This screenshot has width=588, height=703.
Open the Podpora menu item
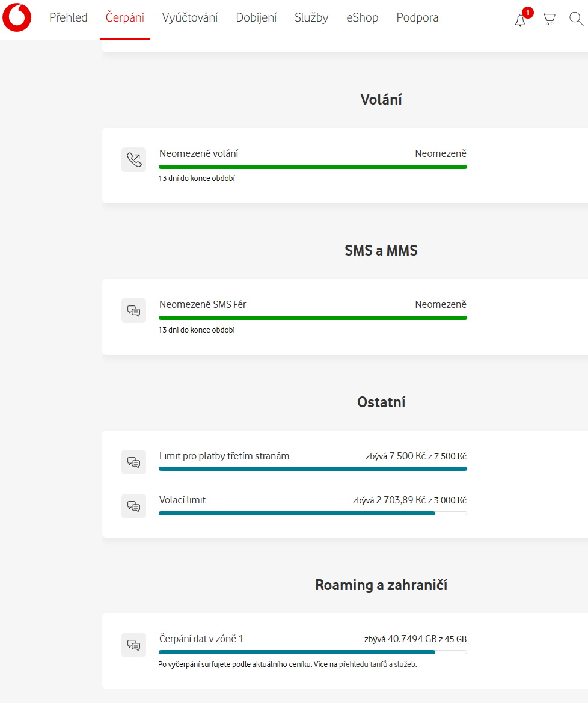click(417, 18)
